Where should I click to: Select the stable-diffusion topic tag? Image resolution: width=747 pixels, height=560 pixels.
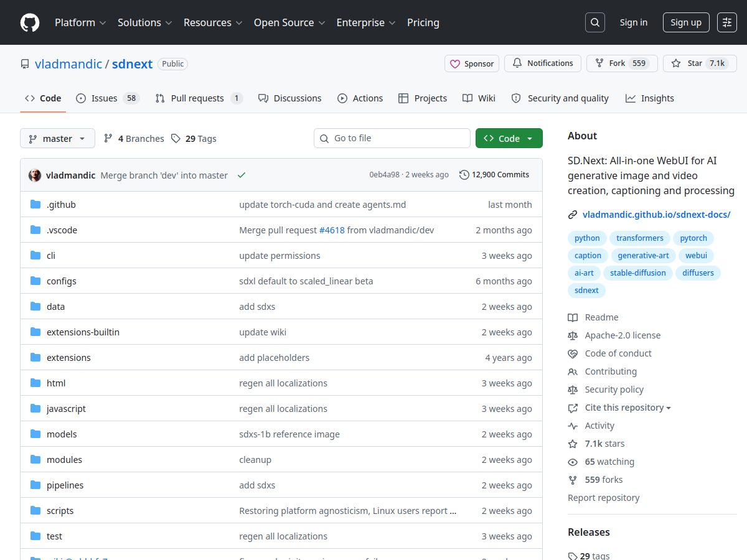coord(637,273)
